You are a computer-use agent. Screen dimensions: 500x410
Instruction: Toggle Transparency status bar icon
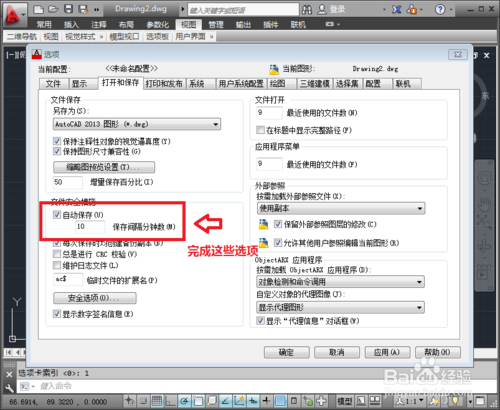pyautogui.click(x=280, y=400)
